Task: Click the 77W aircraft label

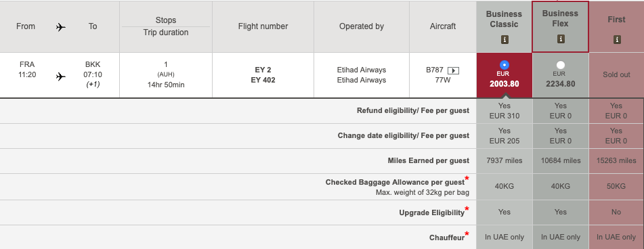Action: point(443,80)
